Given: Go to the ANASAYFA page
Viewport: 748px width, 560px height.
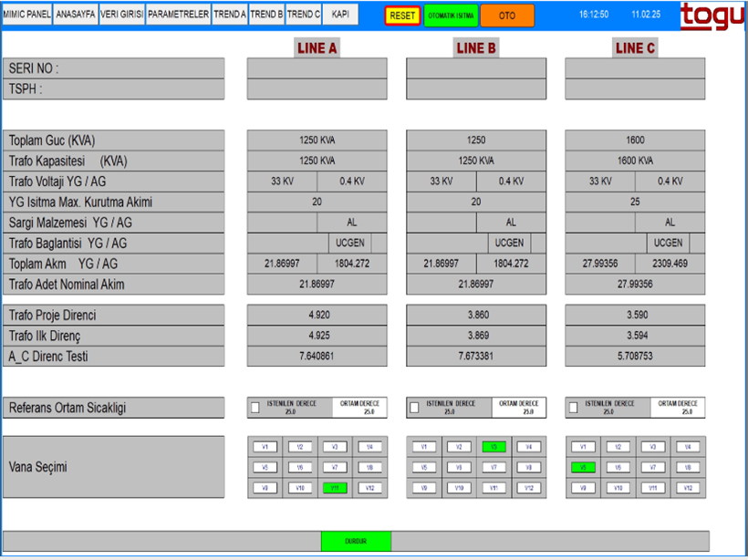Looking at the screenshot, I should point(76,16).
